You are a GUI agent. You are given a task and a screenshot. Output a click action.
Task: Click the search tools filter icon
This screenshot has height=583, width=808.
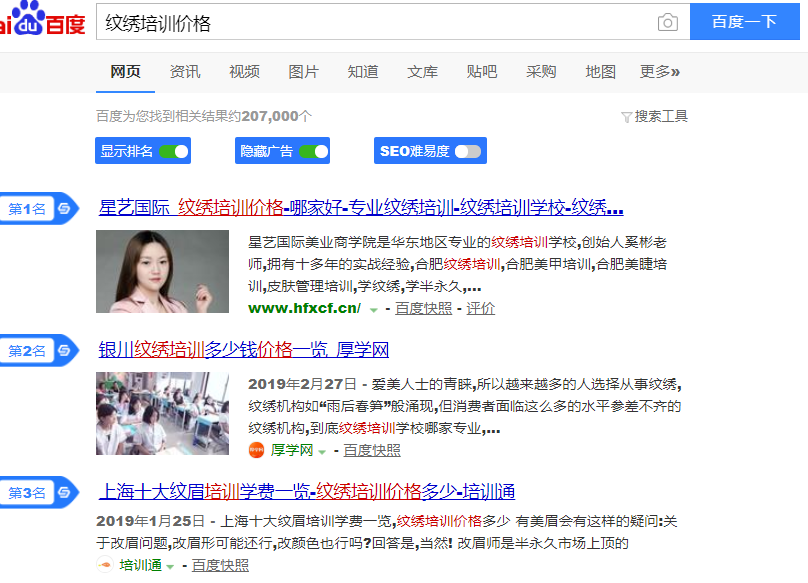tap(626, 117)
